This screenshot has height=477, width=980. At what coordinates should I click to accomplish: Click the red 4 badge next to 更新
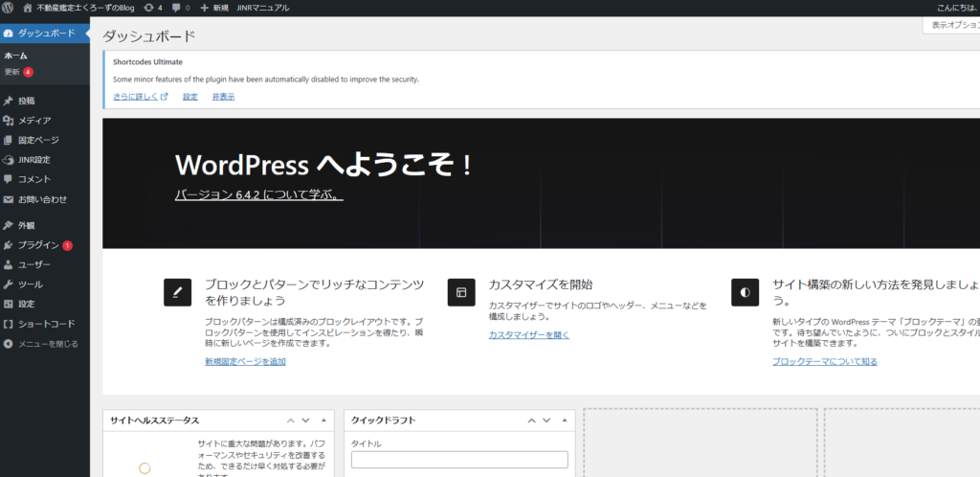click(x=28, y=72)
